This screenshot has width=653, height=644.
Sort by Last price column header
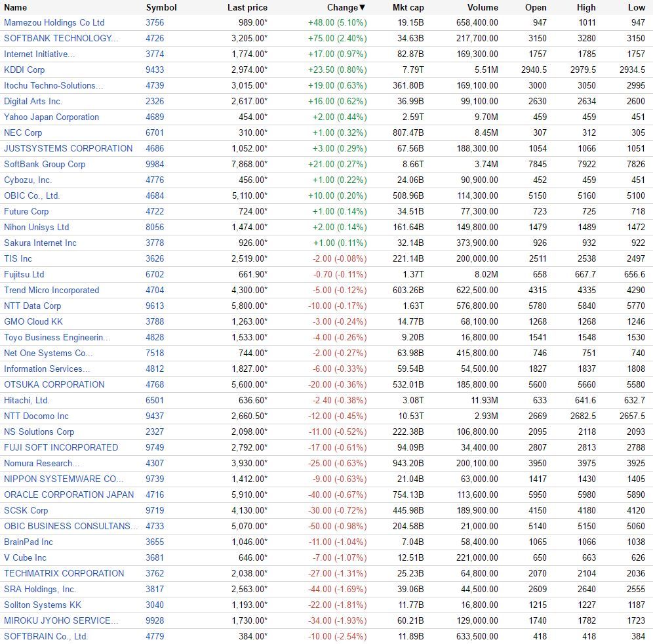pos(247,7)
